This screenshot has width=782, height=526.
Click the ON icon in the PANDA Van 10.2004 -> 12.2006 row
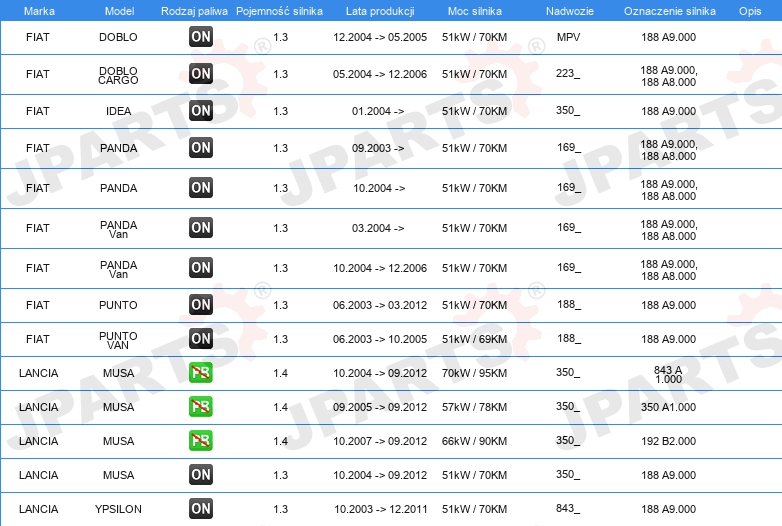tap(201, 268)
